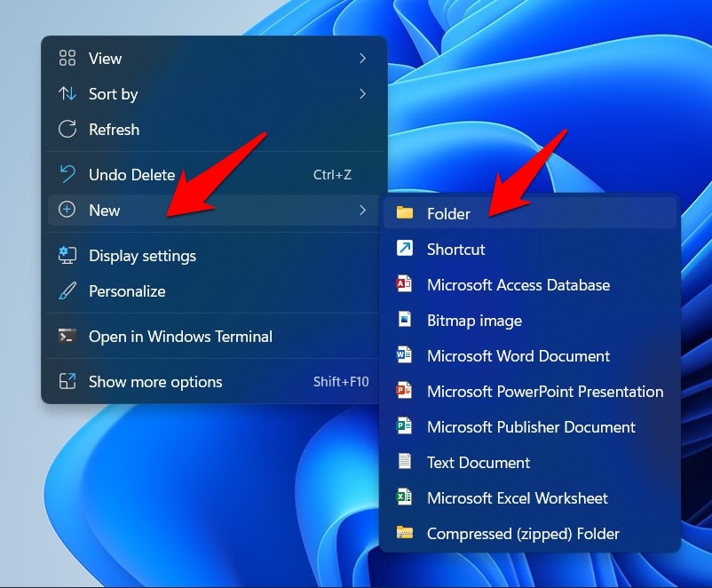Click the Display settings monitor icon
Screen dimensions: 712x588
coord(68,256)
